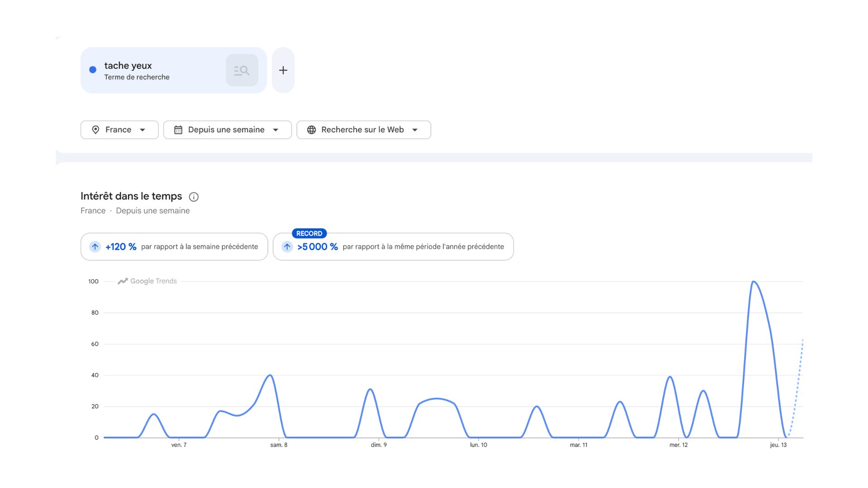Click the sam. 8 date label on axis
This screenshot has width=868, height=488.
[279, 445]
